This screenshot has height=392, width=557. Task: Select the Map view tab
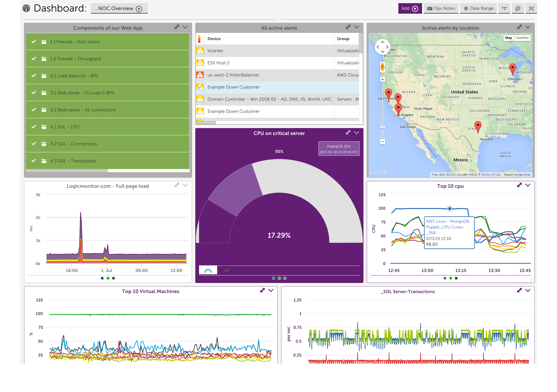(509, 38)
